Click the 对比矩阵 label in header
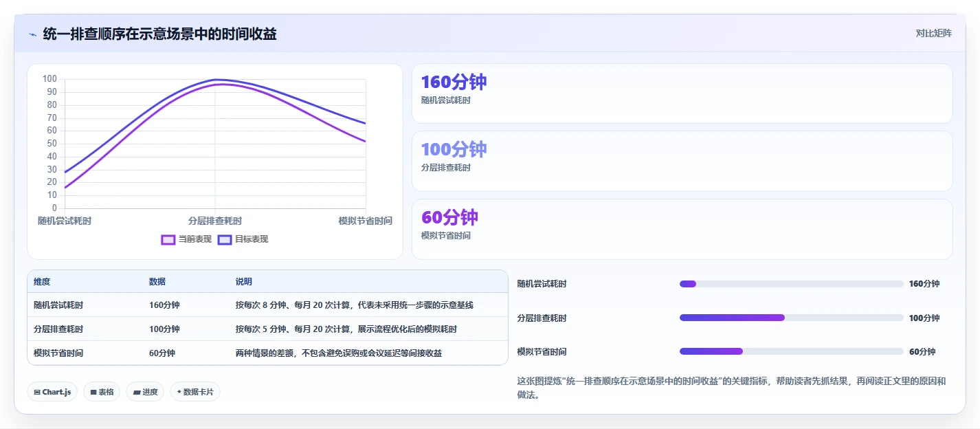This screenshot has width=980, height=429. pyautogui.click(x=933, y=33)
